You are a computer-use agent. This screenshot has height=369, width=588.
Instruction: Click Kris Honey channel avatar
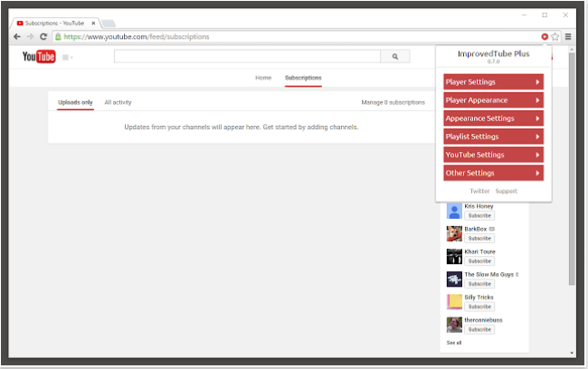[454, 211]
